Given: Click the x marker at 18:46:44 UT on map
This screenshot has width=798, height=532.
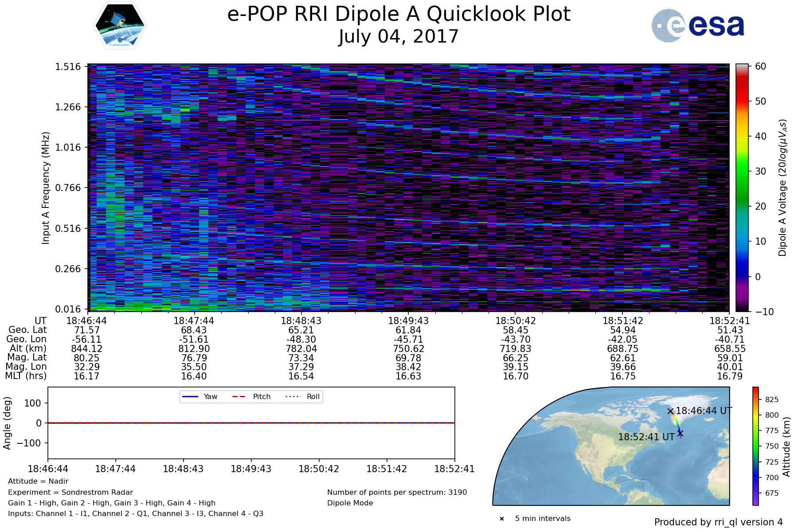Looking at the screenshot, I should pos(670,411).
